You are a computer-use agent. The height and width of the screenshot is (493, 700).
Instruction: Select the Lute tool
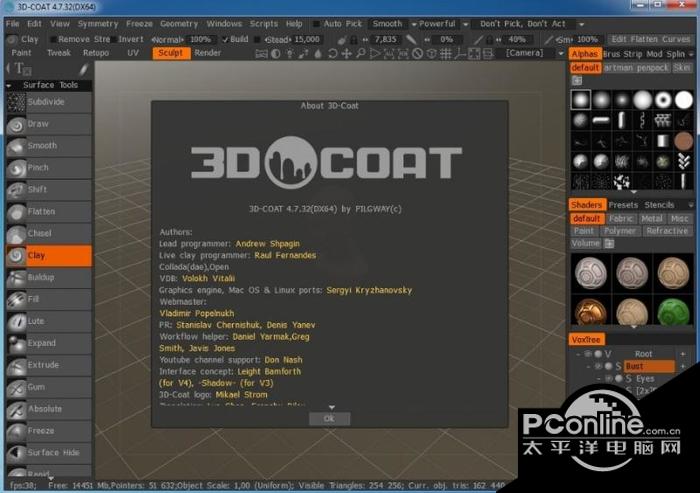click(x=49, y=321)
